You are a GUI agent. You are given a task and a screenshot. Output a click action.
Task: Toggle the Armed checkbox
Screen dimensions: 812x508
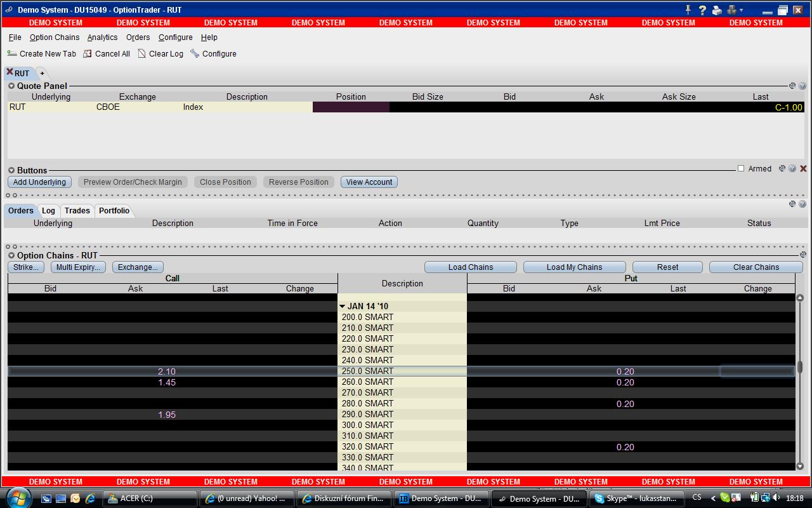click(x=740, y=168)
